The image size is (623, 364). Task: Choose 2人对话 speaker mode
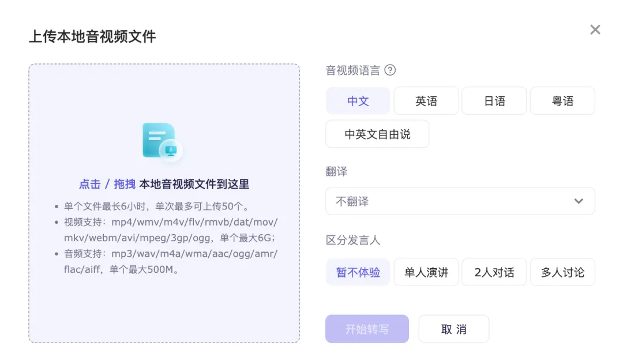tap(494, 272)
